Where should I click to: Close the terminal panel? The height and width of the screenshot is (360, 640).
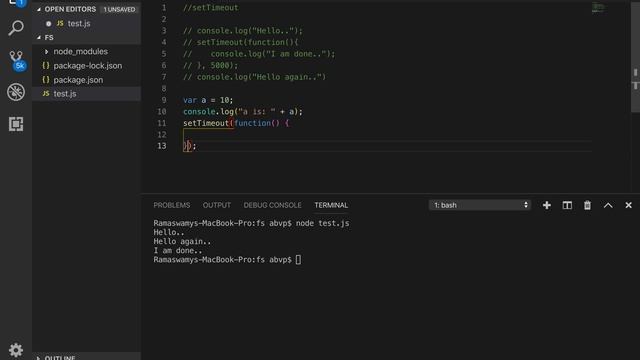tap(628, 205)
